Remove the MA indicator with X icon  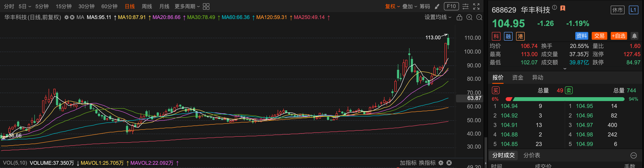72,17
